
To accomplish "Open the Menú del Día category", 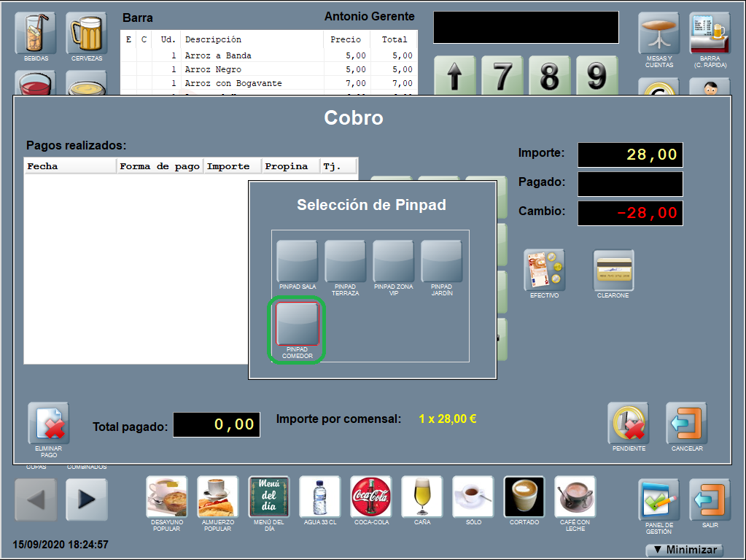I will click(x=269, y=497).
